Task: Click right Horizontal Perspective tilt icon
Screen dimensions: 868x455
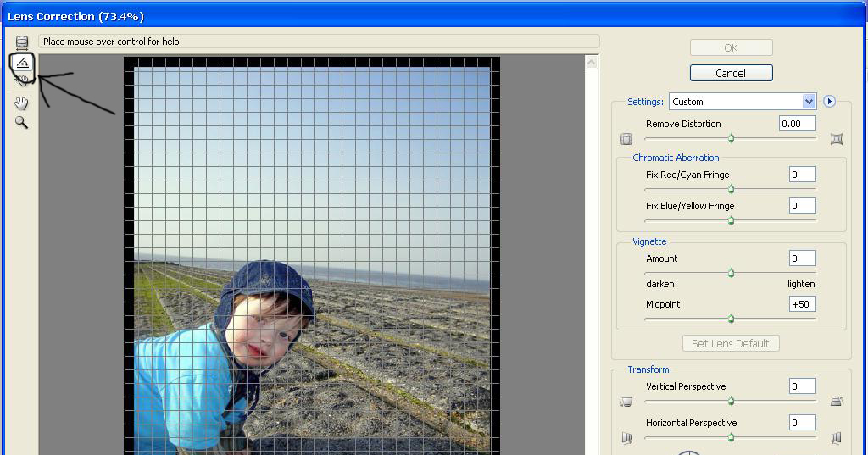Action: (837, 438)
